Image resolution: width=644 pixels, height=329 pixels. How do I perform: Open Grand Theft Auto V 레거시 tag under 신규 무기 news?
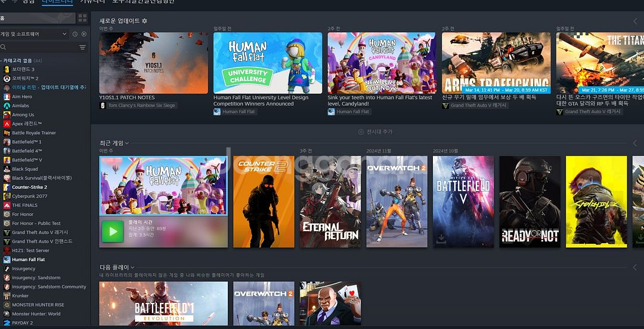pyautogui.click(x=475, y=105)
